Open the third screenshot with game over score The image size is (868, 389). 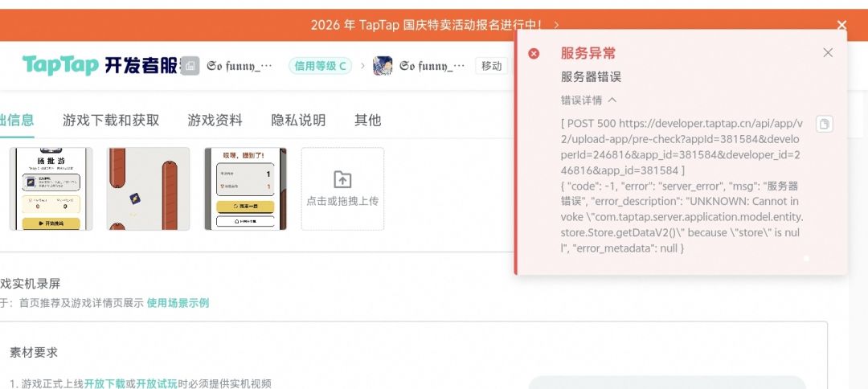[246, 189]
